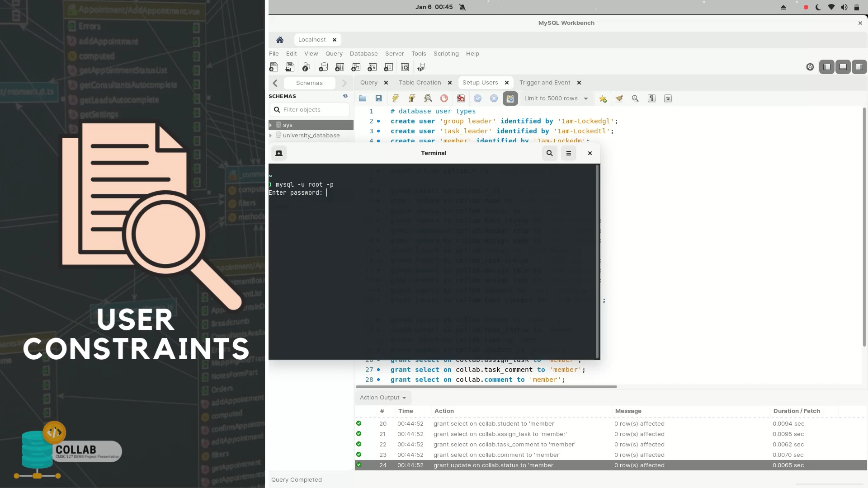
Task: Expand the sys schema tree node
Action: tap(271, 125)
